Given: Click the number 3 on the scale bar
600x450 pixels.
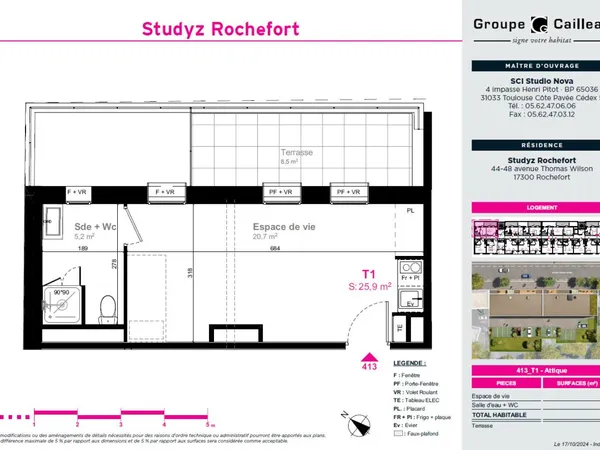Looking at the screenshot, I should click(x=121, y=424).
